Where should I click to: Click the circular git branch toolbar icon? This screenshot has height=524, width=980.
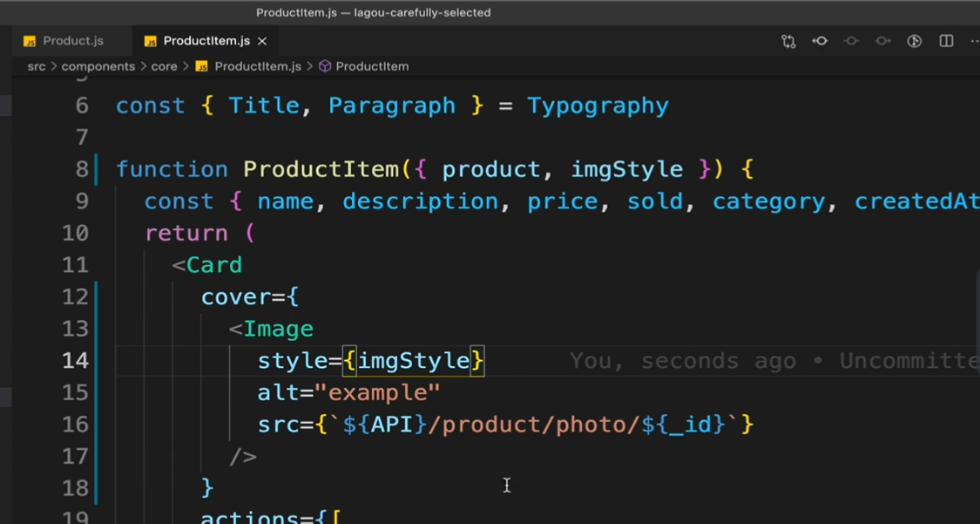[915, 41]
